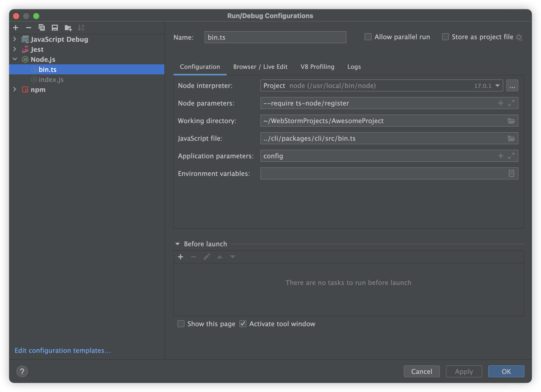Screen dimensions: 541x392
Task: Remove selected configuration with minus icon
Action: point(29,28)
